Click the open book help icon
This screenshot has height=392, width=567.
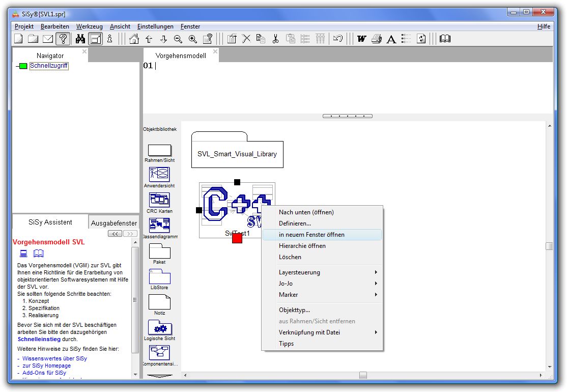[x=445, y=39]
